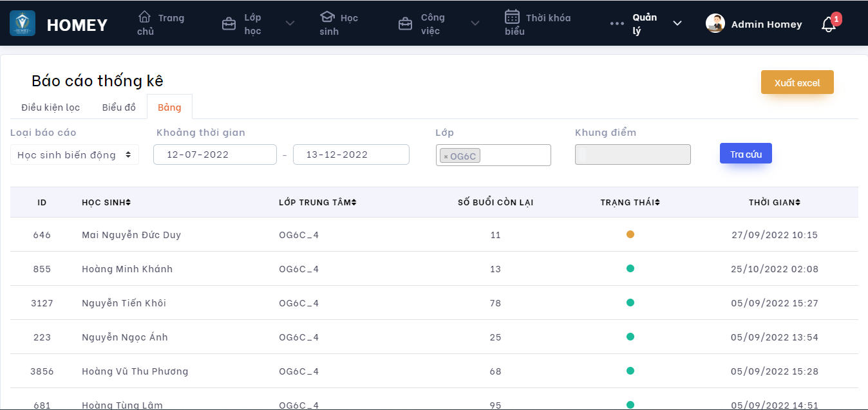The width and height of the screenshot is (868, 410).
Task: Expand the Lớp học chevron
Action: click(x=290, y=24)
